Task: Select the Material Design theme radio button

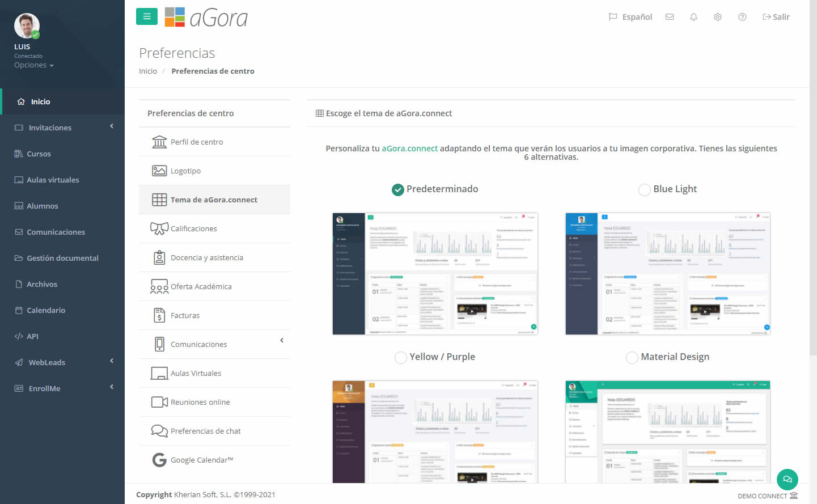Action: [632, 357]
